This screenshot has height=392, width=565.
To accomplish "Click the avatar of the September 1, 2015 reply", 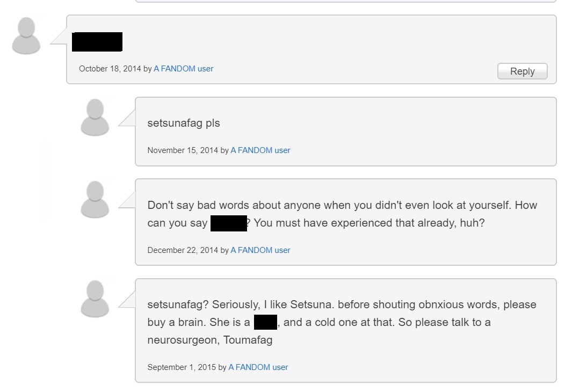I will click(x=95, y=299).
